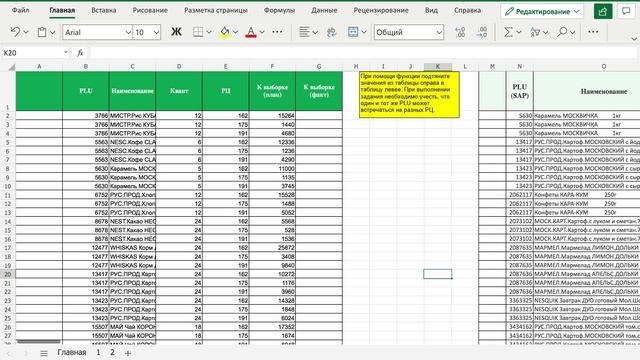Click into the formula bar
Image resolution: width=640 pixels, height=360 pixels.
[363, 53]
